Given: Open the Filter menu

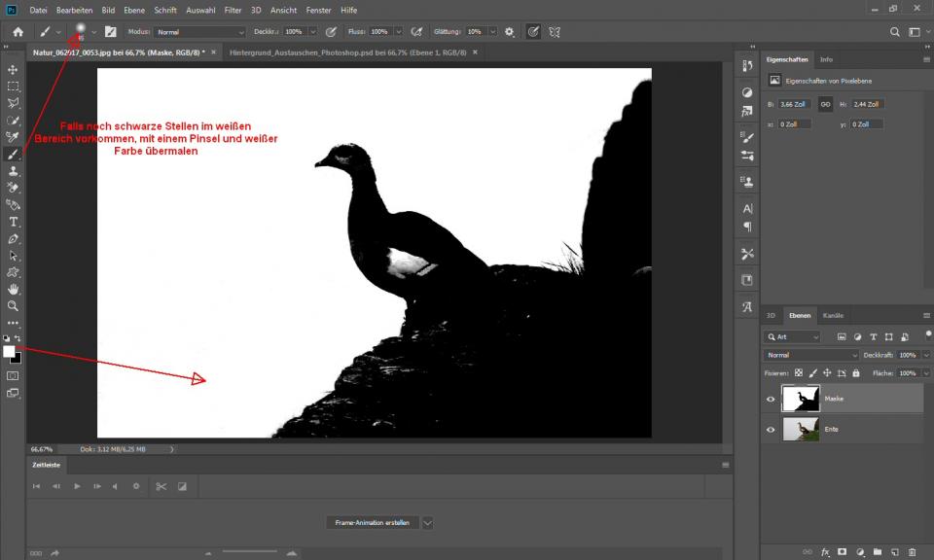Looking at the screenshot, I should pyautogui.click(x=233, y=9).
